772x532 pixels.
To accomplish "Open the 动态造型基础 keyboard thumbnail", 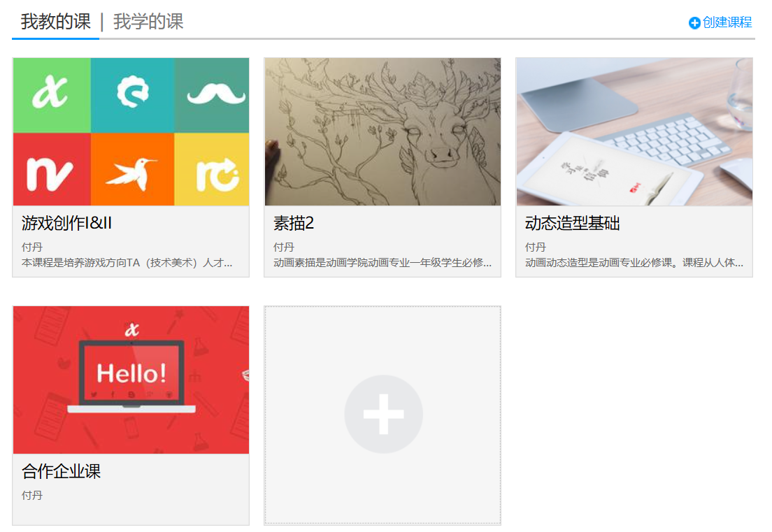I will coord(634,131).
